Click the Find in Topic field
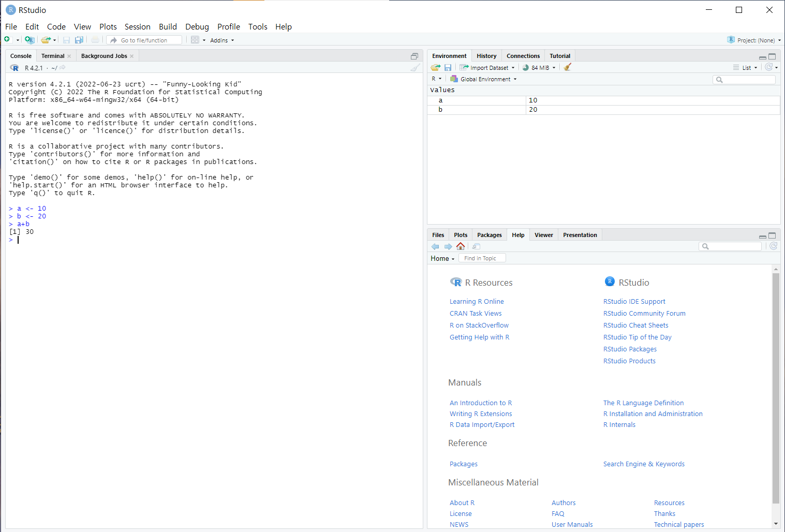The height and width of the screenshot is (532, 785). coord(482,258)
